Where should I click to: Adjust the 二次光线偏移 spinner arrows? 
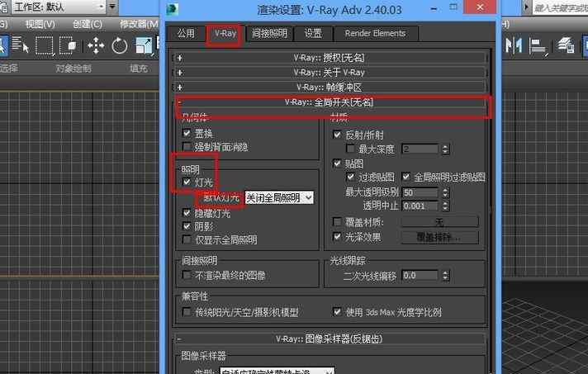(x=445, y=276)
